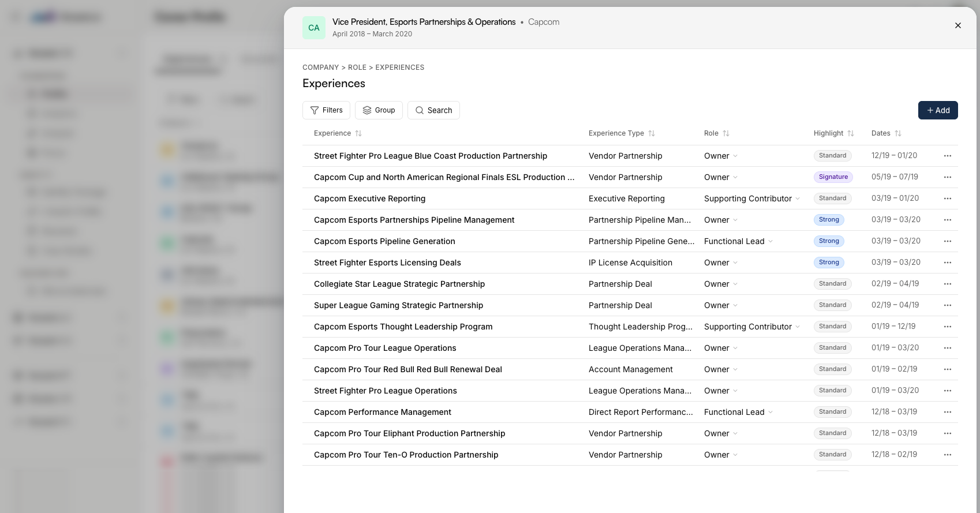
Task: Open more options for Capcom Executive Reporting row
Action: pos(948,199)
